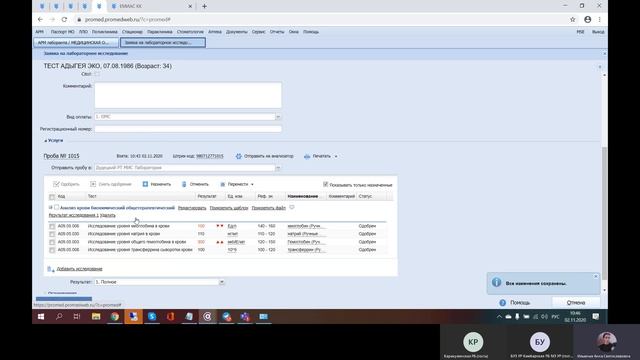The height and width of the screenshot is (360, 640).
Task: Click the comment bubble icon after Прикрепить файл
Action: (x=292, y=207)
